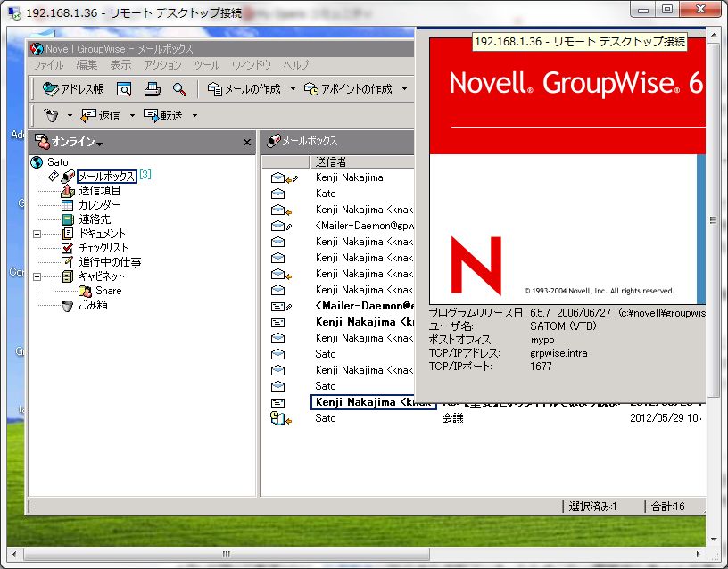Click the 転送 (forward) button

click(163, 115)
